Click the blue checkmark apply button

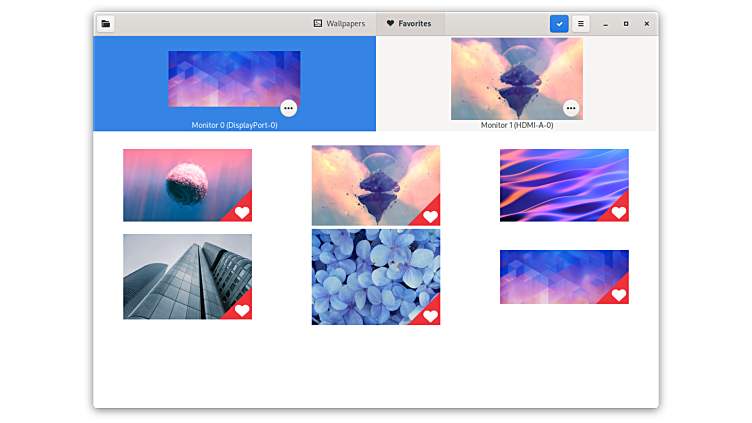[x=559, y=23]
